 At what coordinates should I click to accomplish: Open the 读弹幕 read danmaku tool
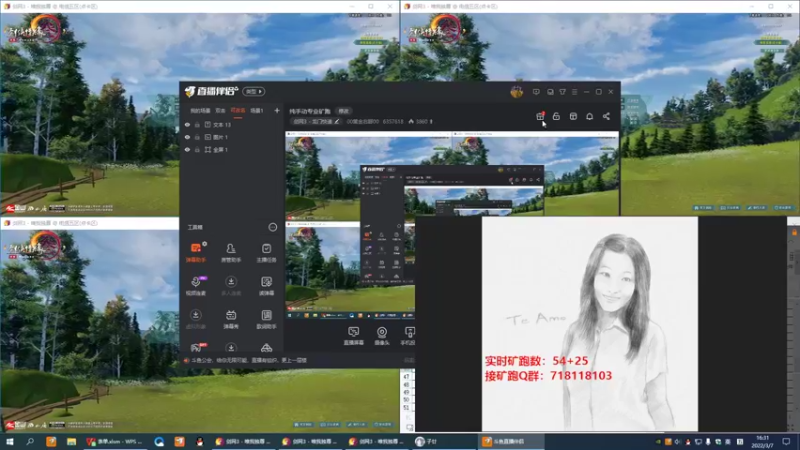pyautogui.click(x=266, y=286)
